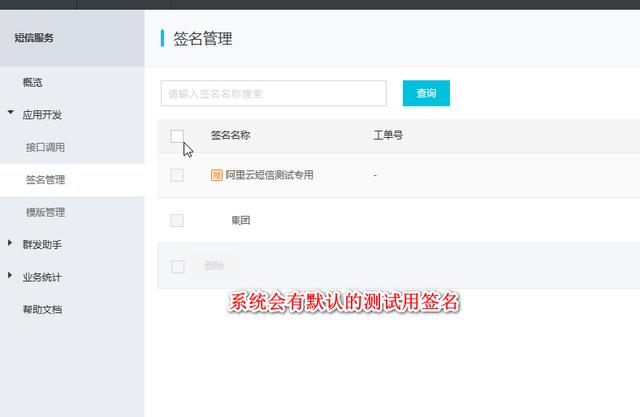Go to 接口调用 page

(x=45, y=147)
